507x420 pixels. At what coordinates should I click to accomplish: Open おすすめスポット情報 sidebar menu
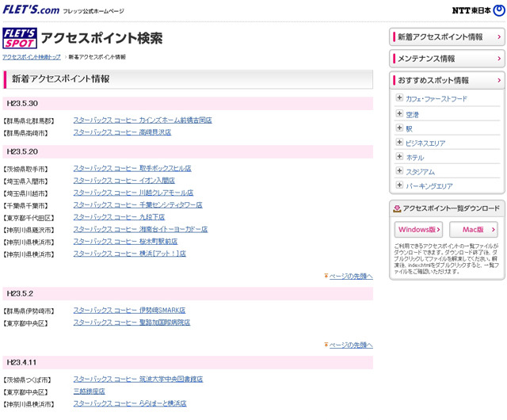tap(447, 80)
